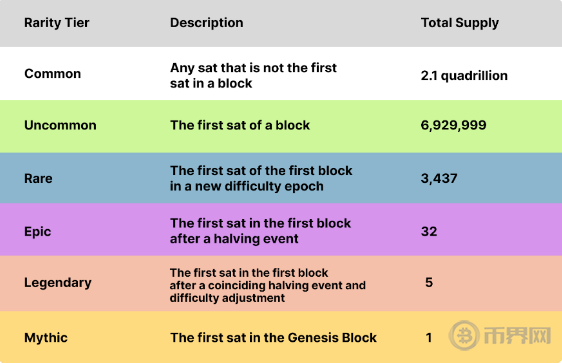Click the Rarity Tier column header
Image resolution: width=562 pixels, height=363 pixels.
[57, 23]
